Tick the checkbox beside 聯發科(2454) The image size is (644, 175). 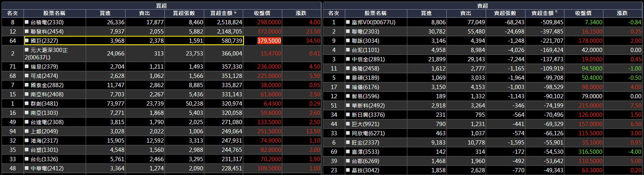[27, 32]
